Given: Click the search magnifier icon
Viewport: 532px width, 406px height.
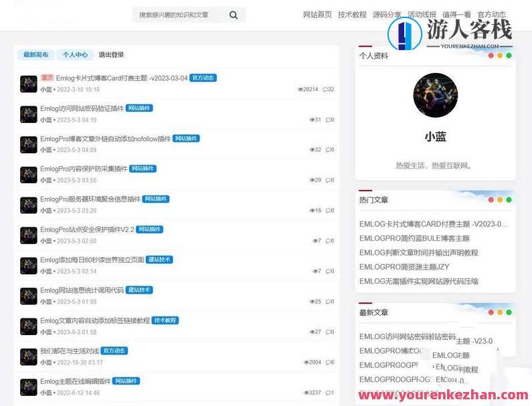Looking at the screenshot, I should [234, 15].
